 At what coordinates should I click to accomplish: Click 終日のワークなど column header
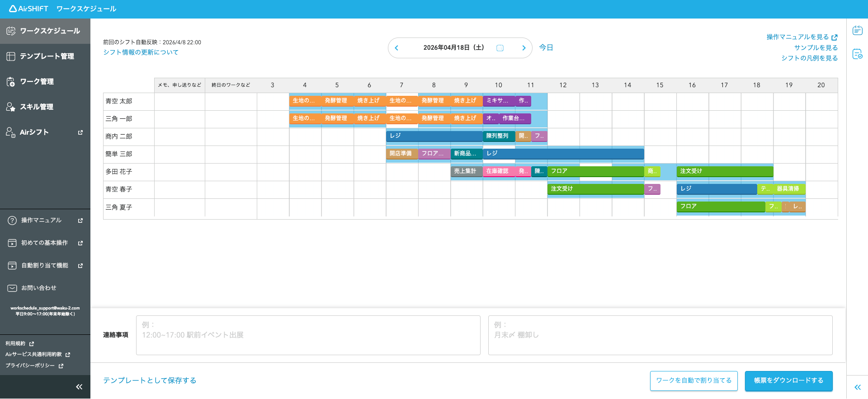click(231, 85)
